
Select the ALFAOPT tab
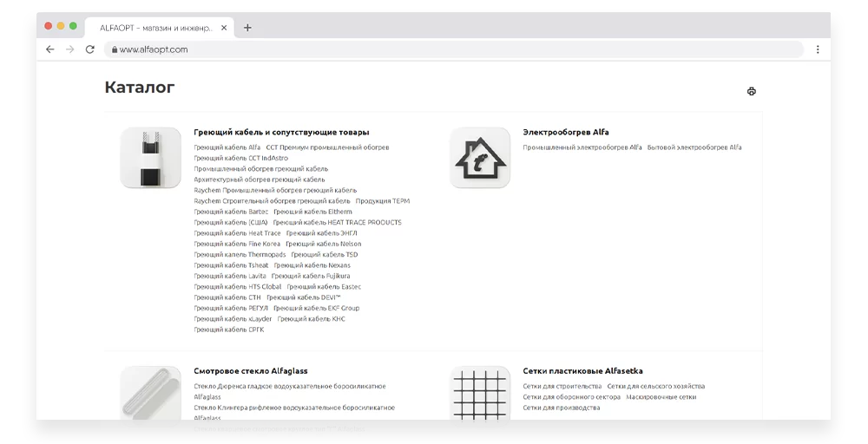point(155,27)
